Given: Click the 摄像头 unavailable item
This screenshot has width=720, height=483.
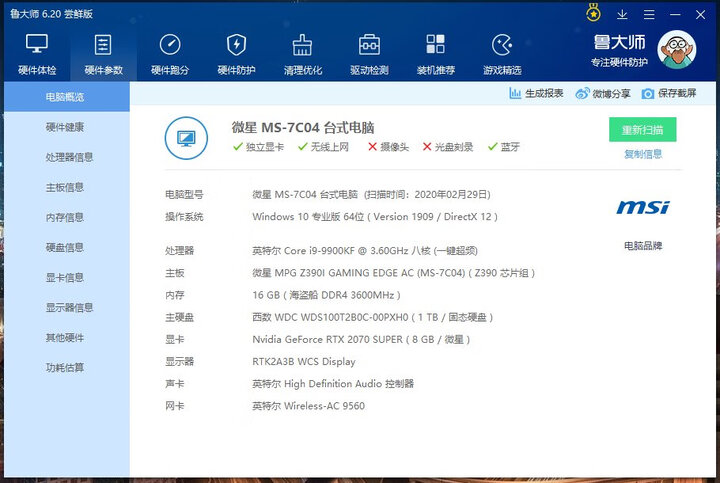Looking at the screenshot, I should coord(388,147).
